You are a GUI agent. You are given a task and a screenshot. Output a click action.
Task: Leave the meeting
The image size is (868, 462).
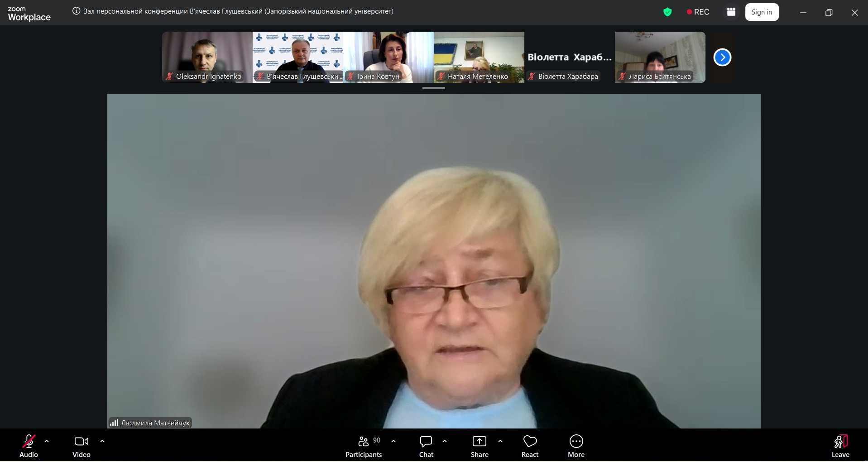point(840,442)
